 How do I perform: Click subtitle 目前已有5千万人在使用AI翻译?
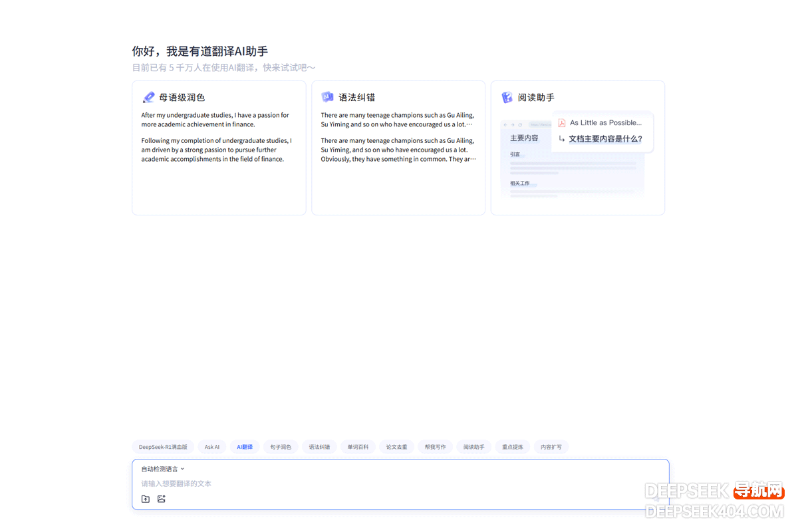223,67
